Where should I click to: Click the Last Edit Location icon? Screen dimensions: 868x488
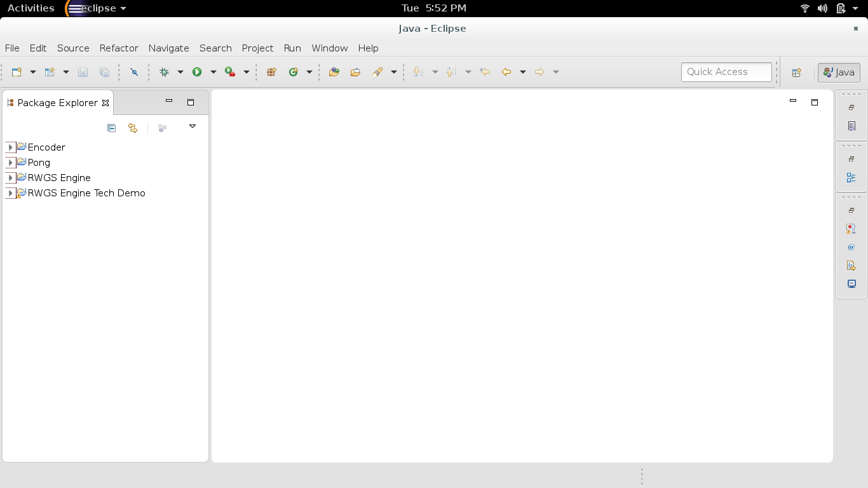[x=485, y=72]
